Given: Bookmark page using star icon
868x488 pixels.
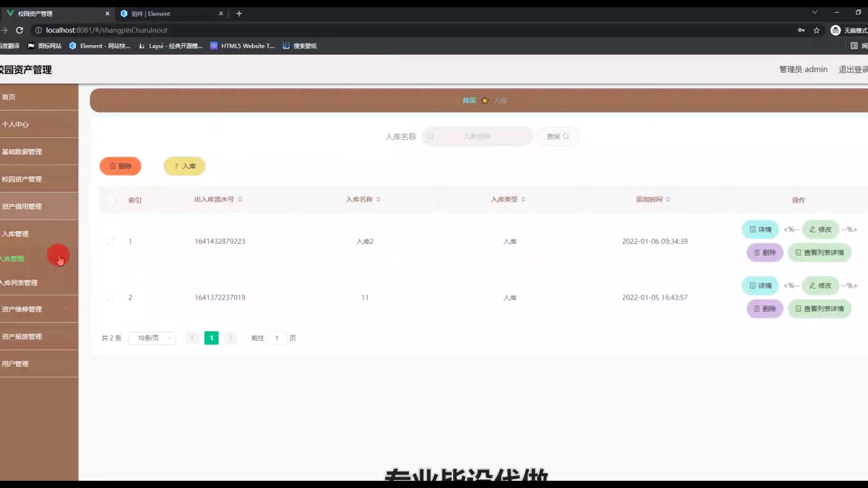Looking at the screenshot, I should pyautogui.click(x=816, y=30).
